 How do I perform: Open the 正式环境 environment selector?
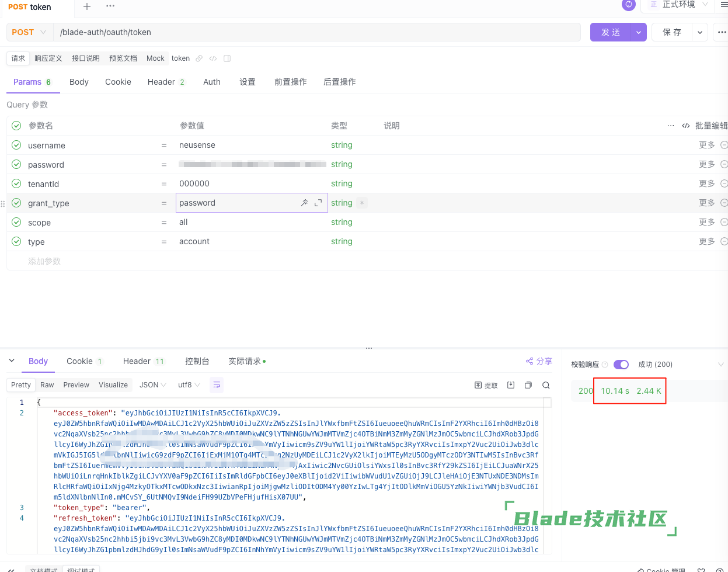[678, 5]
